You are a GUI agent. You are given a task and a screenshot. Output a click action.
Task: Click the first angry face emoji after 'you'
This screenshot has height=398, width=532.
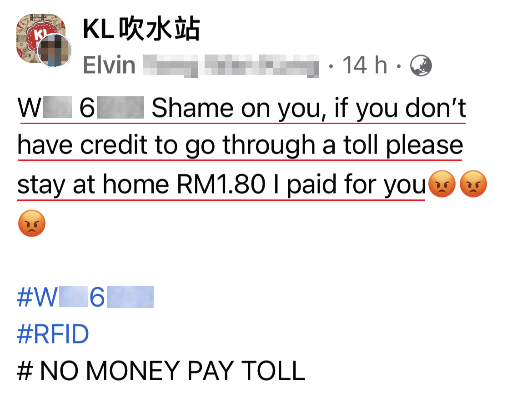click(x=442, y=184)
